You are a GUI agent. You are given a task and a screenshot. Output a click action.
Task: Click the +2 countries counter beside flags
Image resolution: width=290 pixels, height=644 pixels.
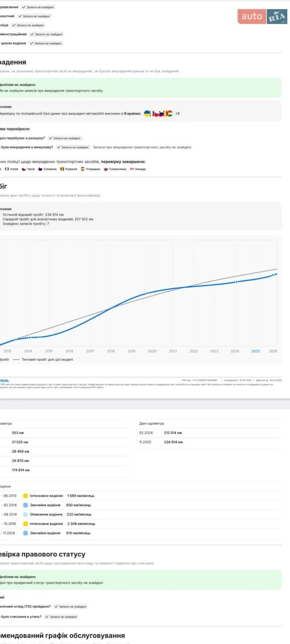coord(177,114)
